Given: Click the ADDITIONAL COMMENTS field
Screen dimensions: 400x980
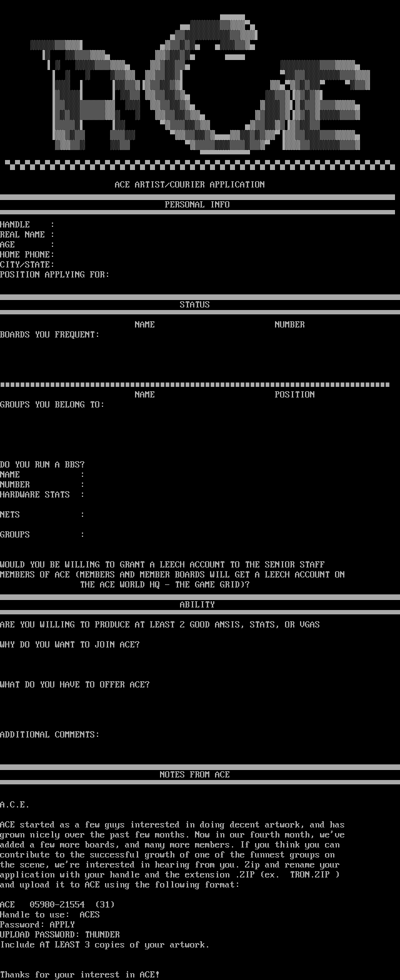Looking at the screenshot, I should point(49,734).
